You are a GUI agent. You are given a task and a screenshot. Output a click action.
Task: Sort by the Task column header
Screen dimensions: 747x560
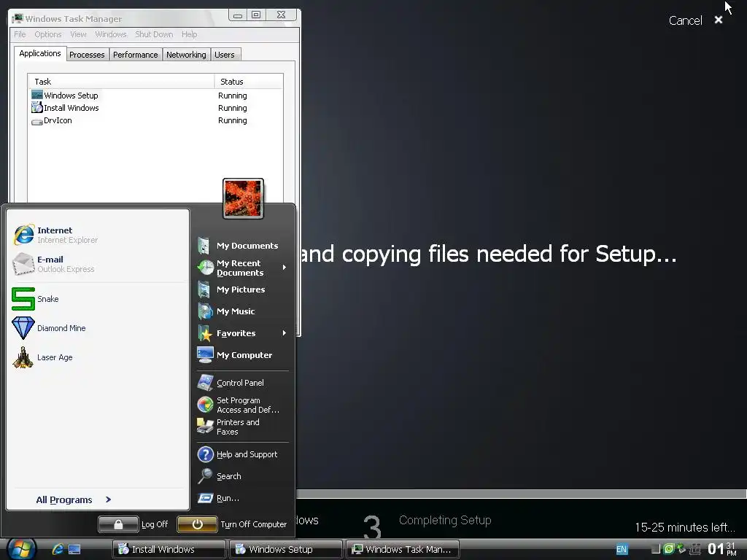tap(122, 82)
